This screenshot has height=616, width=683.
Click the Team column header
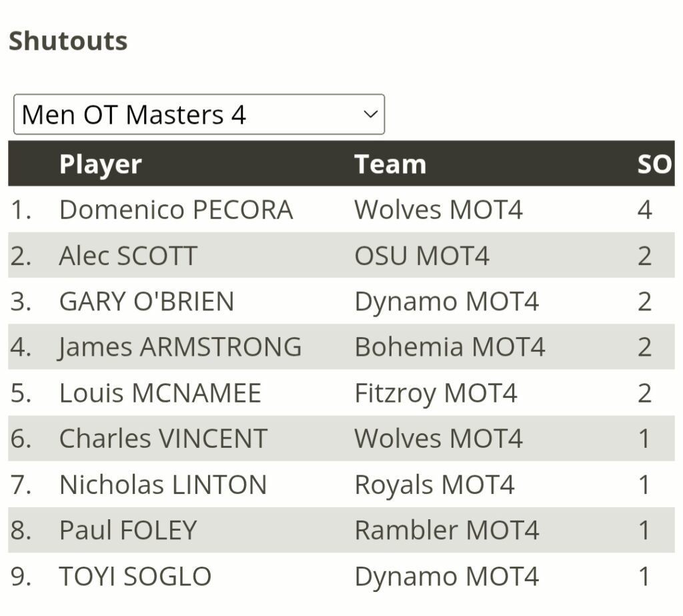[390, 164]
